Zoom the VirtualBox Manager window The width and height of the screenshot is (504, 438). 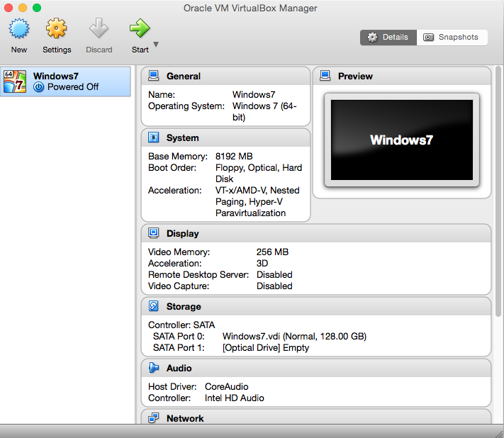pos(37,8)
